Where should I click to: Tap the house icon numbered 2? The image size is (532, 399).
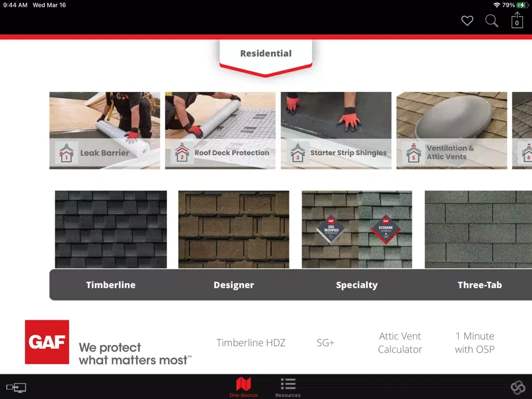(x=182, y=152)
